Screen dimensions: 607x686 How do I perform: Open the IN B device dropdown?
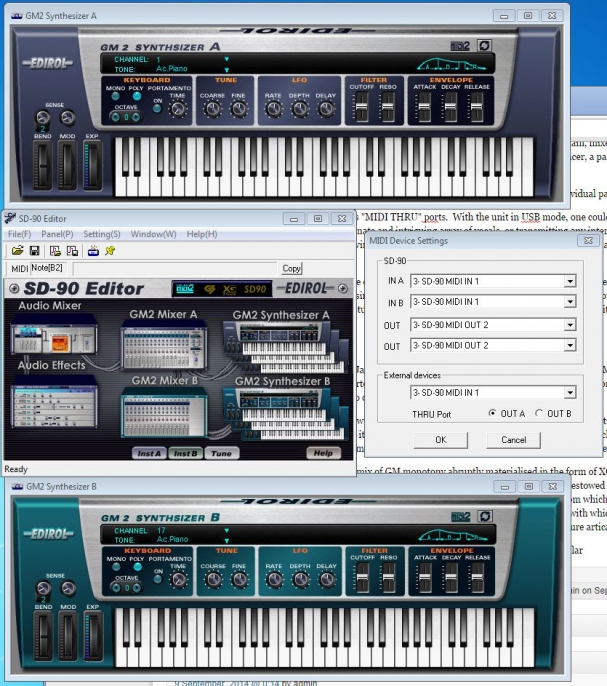click(x=570, y=301)
